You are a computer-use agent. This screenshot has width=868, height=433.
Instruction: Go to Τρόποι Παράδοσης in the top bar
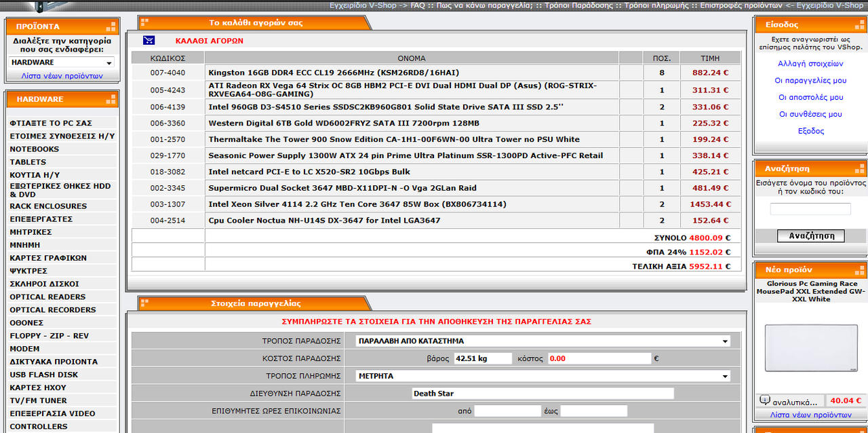click(x=580, y=5)
